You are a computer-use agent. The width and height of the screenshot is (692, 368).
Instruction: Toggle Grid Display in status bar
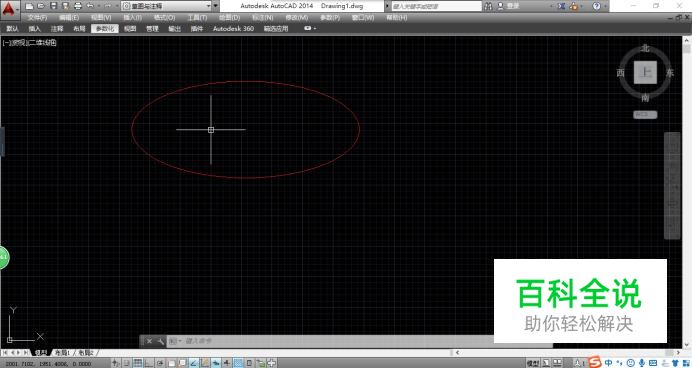[x=138, y=363]
